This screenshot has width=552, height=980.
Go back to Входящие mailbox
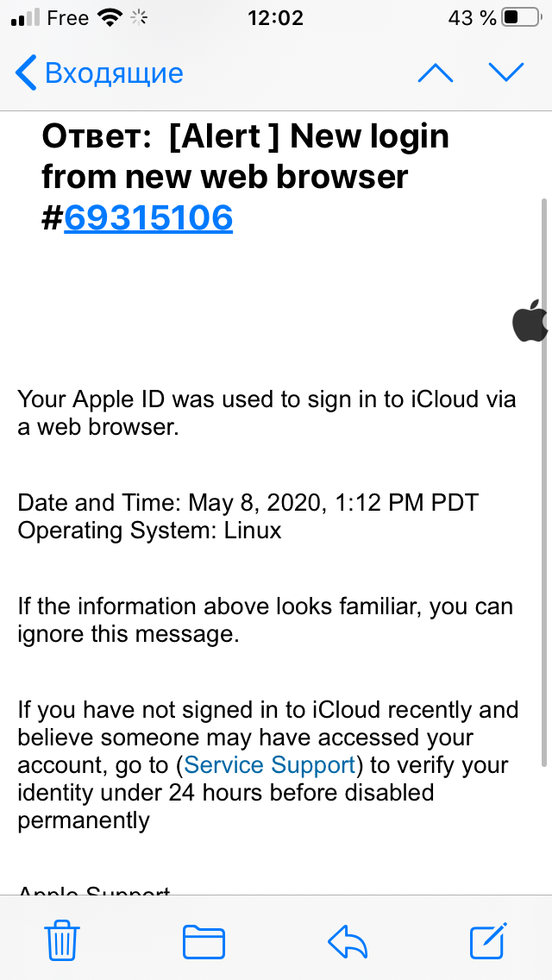pyautogui.click(x=113, y=73)
